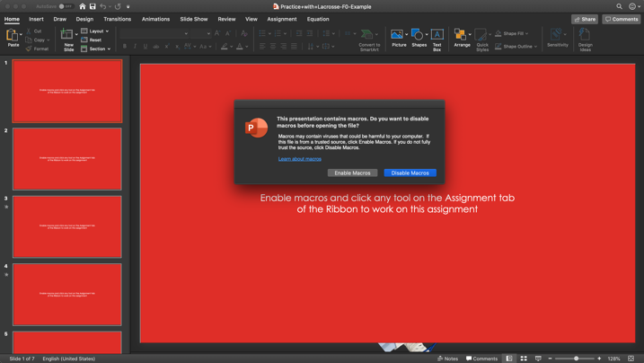644x363 pixels.
Task: Click the Cut scissors icon
Action: [29, 31]
